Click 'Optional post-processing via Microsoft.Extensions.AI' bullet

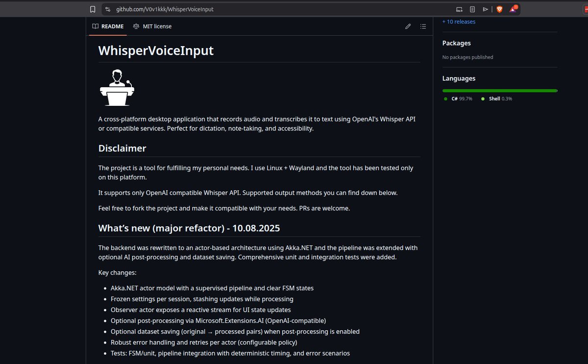tap(218, 320)
